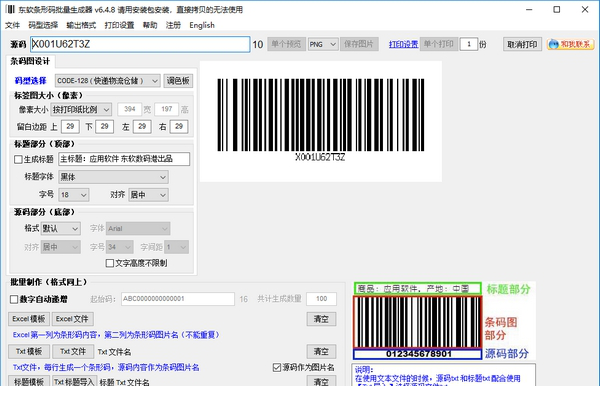Click the 和我联系 contact icon button

click(x=571, y=44)
